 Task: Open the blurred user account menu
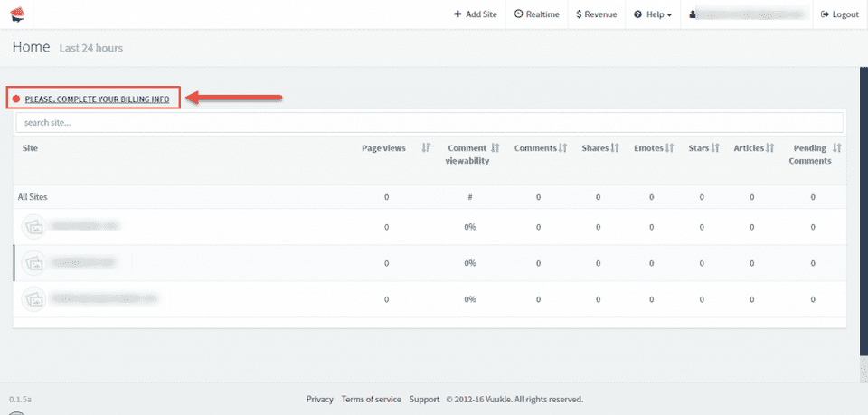pyautogui.click(x=747, y=14)
